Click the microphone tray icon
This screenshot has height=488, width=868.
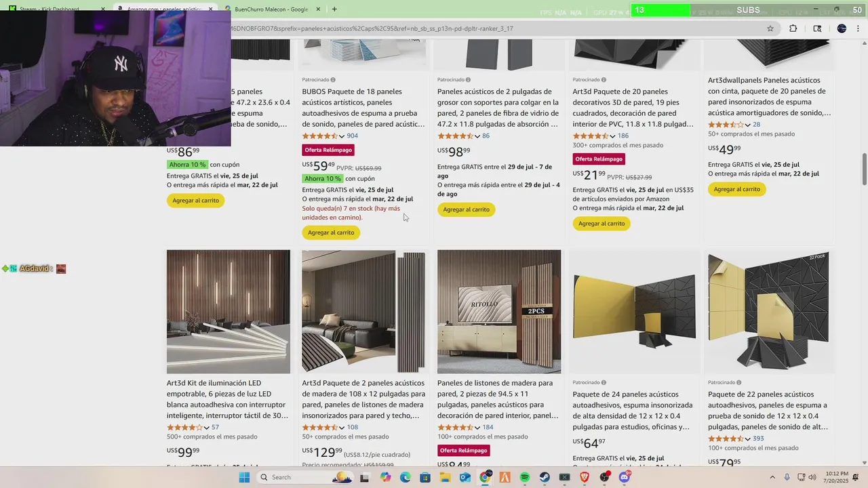click(x=787, y=477)
